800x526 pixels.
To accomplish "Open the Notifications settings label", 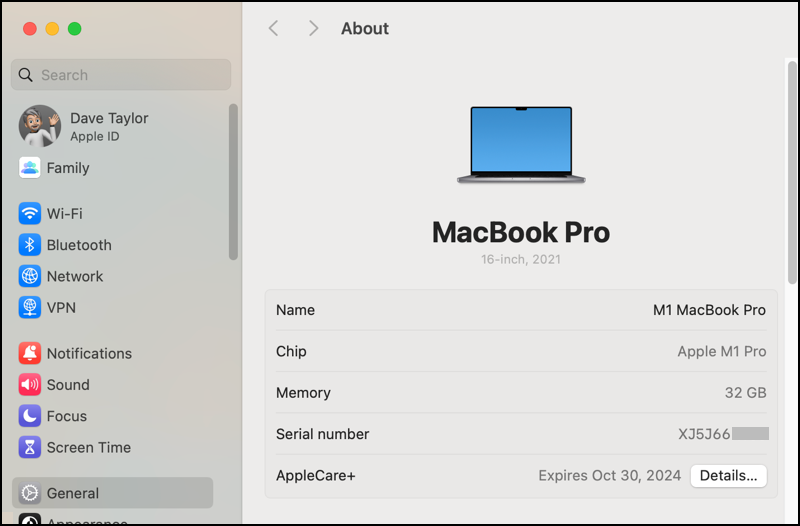I will click(x=89, y=353).
